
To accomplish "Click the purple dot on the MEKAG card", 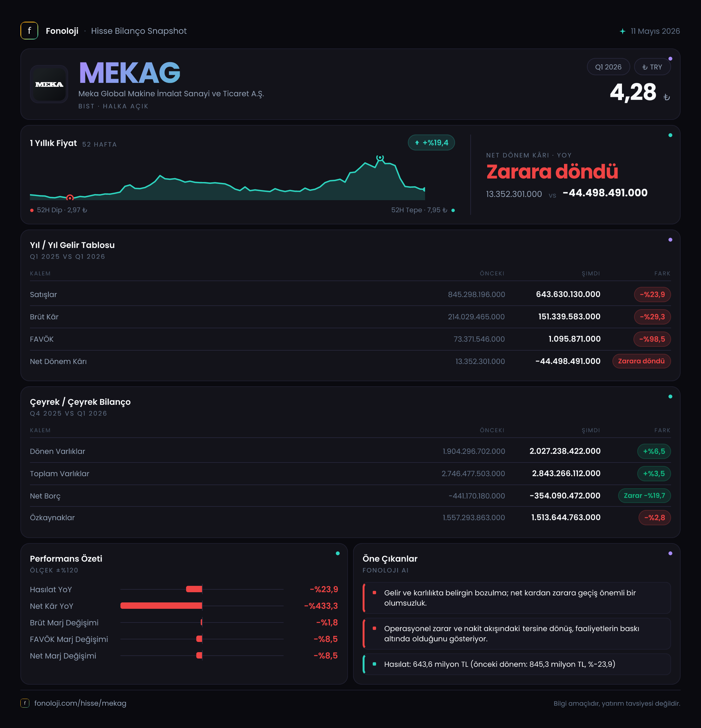I will coord(670,59).
